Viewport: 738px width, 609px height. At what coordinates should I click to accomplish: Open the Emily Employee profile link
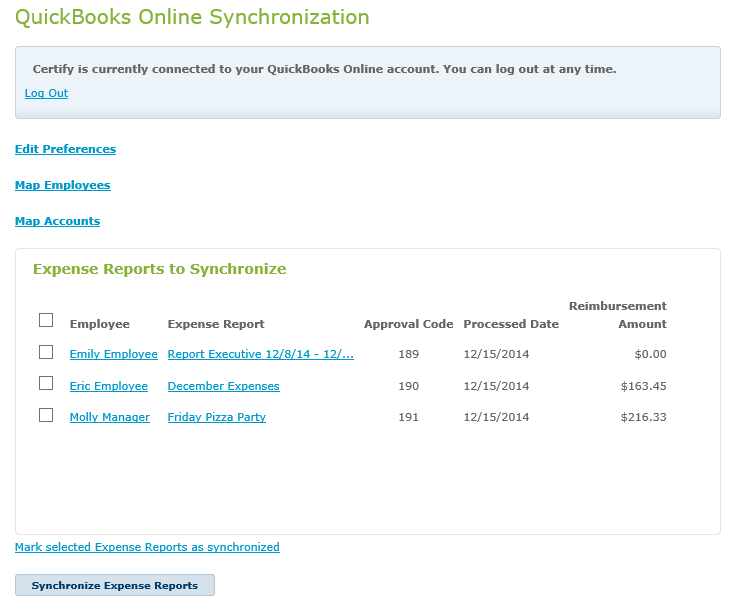click(113, 354)
